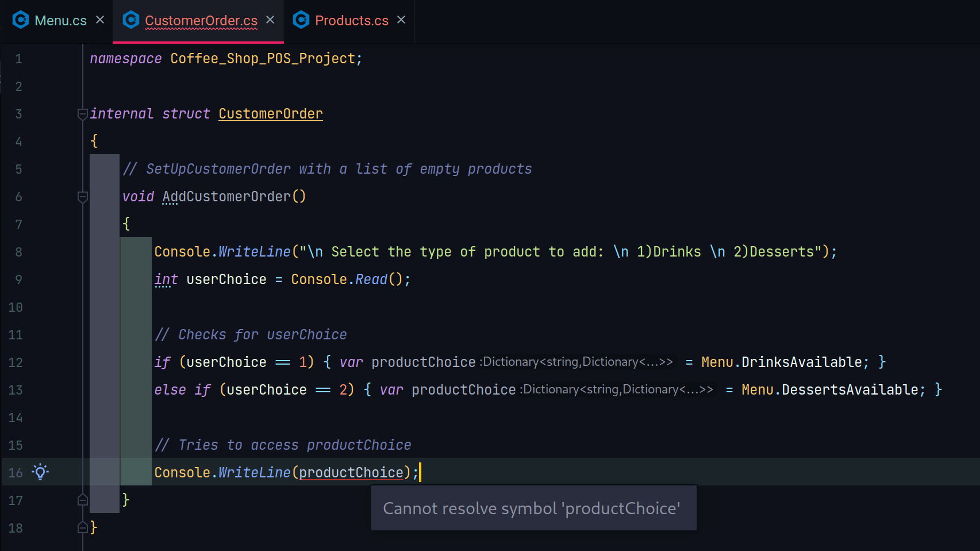This screenshot has height=551, width=980.
Task: Collapse the CustomerOrder struct fold marker on line 3
Action: (x=82, y=114)
